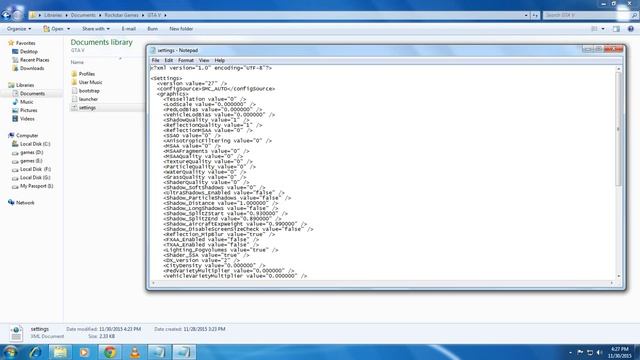
Task: Click the Search GTA V field
Action: (586, 15)
